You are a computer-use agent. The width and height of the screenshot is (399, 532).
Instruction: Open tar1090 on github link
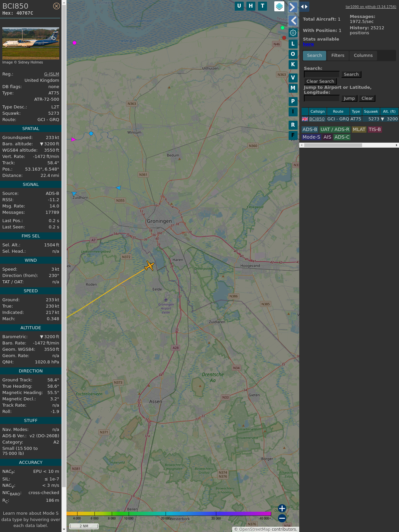pos(371,7)
